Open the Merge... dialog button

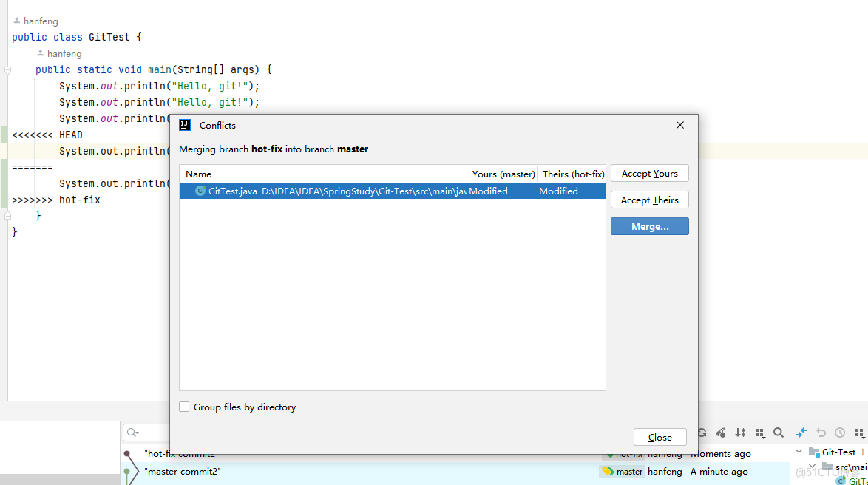[x=649, y=226]
